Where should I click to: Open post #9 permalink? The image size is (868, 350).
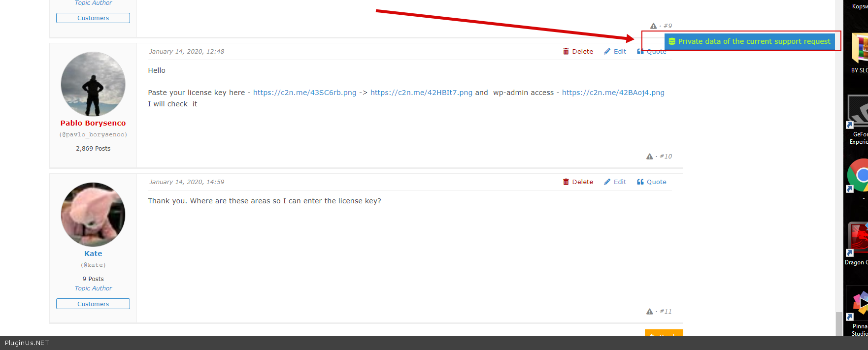668,26
